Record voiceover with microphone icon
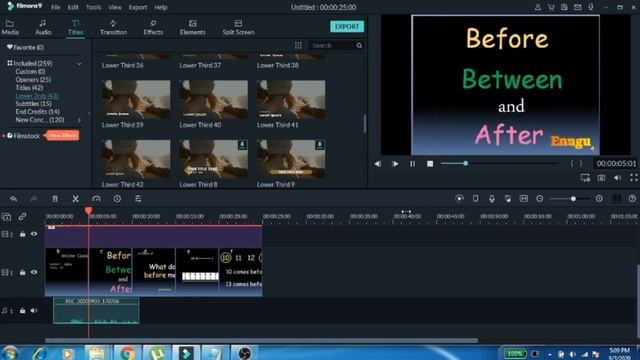This screenshot has width=640, height=360. point(492,199)
